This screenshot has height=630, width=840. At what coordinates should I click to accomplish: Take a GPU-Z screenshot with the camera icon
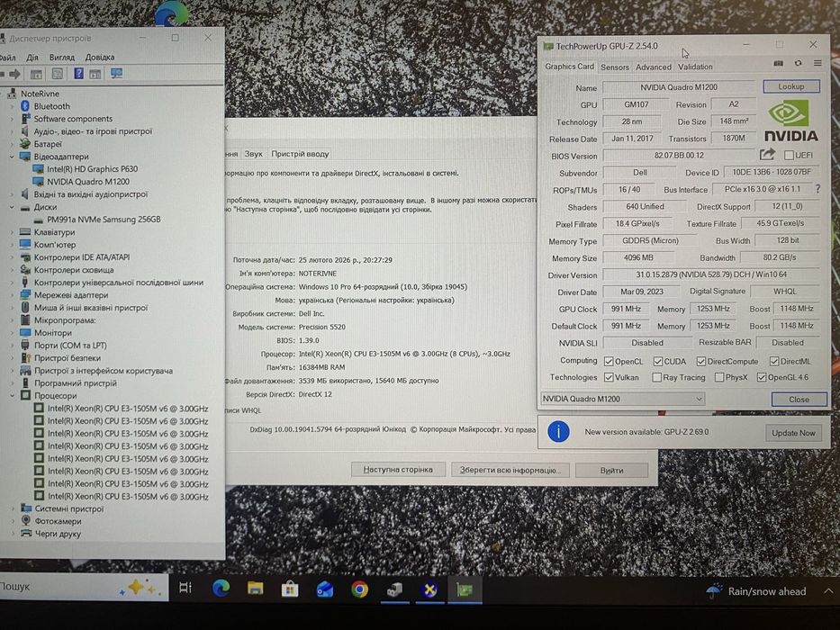pyautogui.click(x=779, y=63)
